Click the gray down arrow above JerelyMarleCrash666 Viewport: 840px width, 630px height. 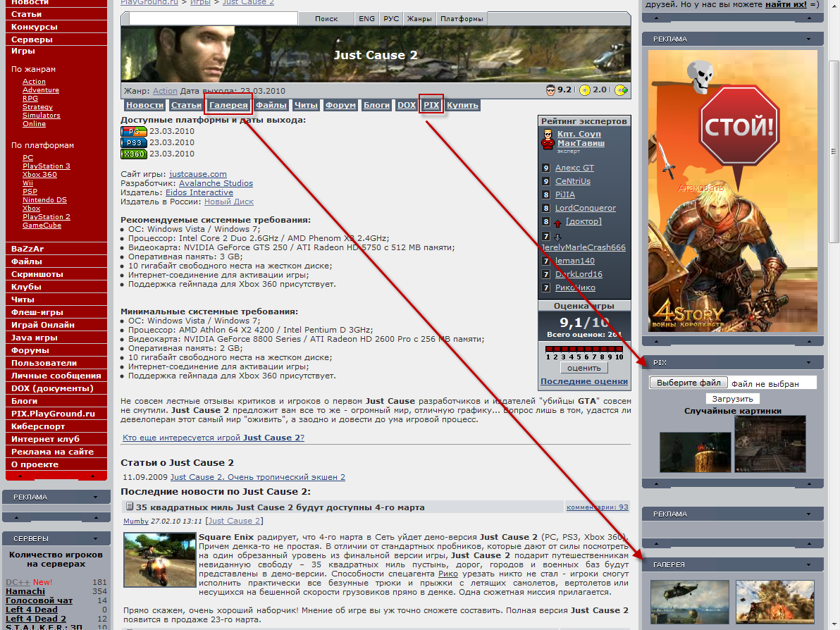557,236
